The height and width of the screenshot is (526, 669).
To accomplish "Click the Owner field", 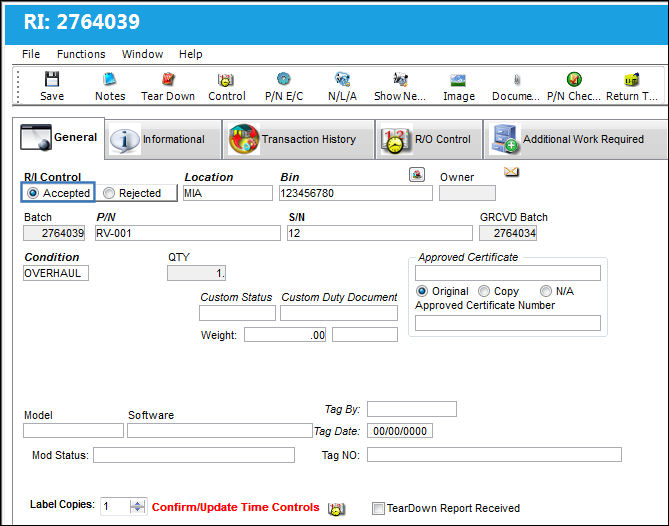I will point(467,193).
